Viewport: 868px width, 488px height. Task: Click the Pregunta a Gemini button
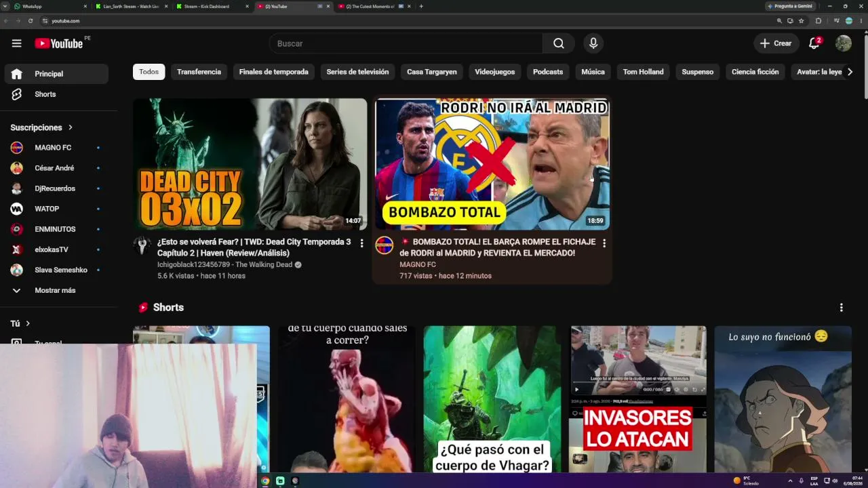click(790, 6)
